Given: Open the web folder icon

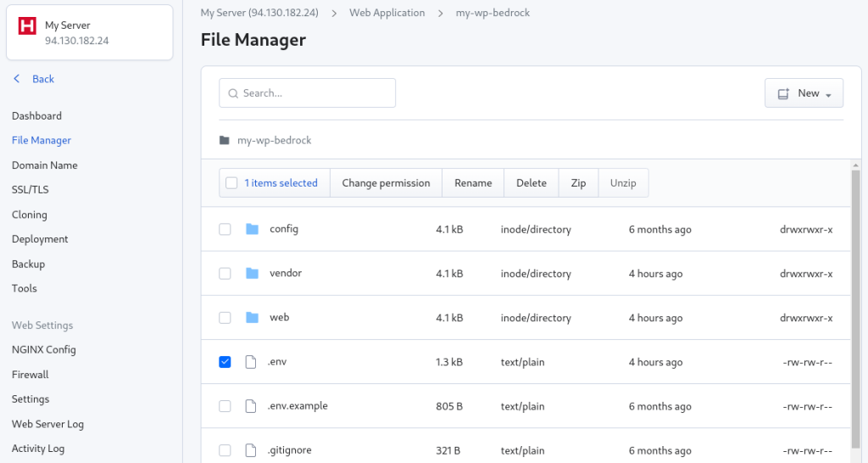Looking at the screenshot, I should 252,317.
